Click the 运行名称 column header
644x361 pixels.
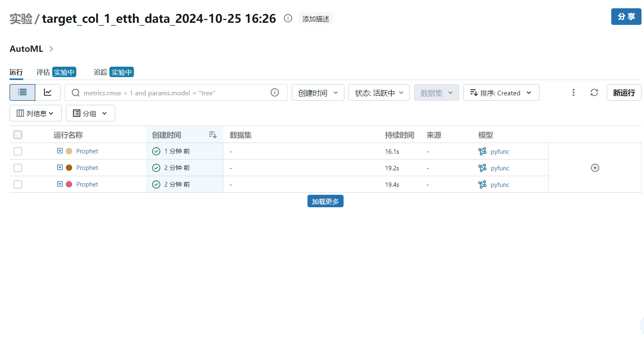point(68,135)
